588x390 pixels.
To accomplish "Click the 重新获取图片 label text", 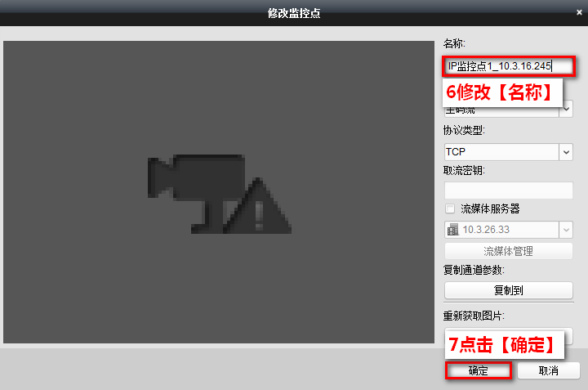I will point(474,316).
